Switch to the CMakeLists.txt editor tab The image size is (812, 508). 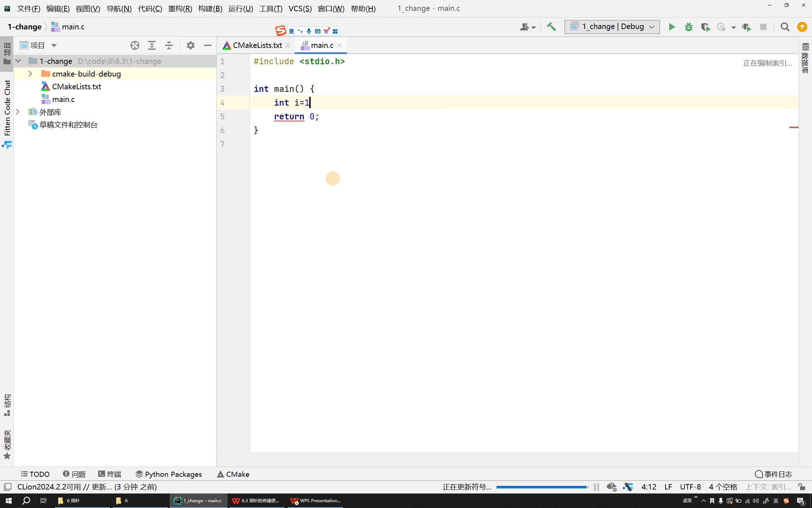click(x=257, y=45)
